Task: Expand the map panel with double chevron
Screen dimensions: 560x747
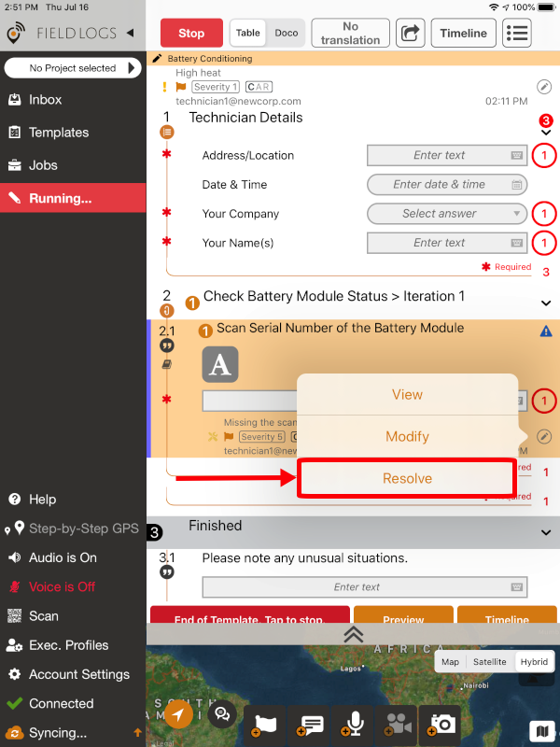Action: click(353, 635)
